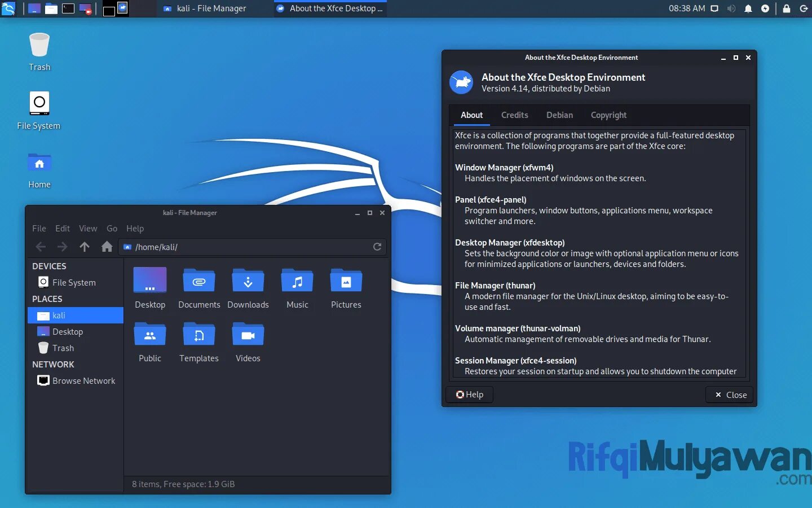812x508 pixels.
Task: Click the /home/kali/ location field
Action: tap(252, 247)
